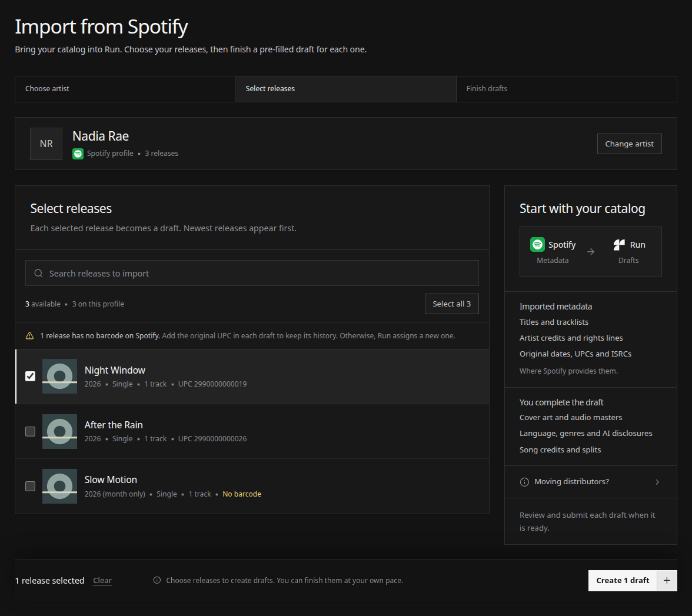Click the search magnifier icon

click(38, 273)
